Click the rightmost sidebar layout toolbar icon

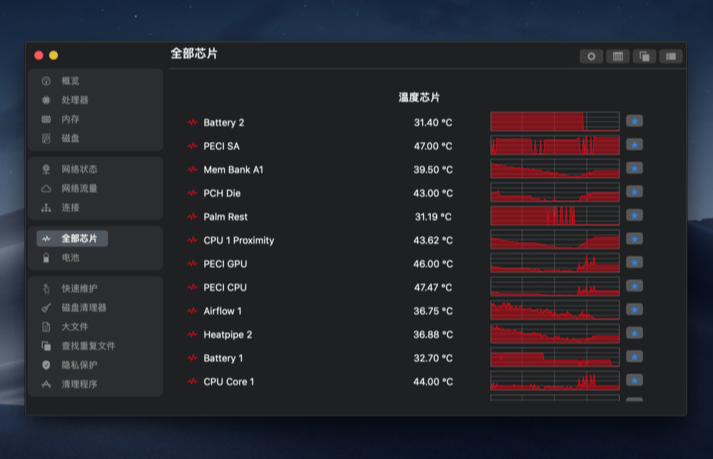[x=672, y=56]
